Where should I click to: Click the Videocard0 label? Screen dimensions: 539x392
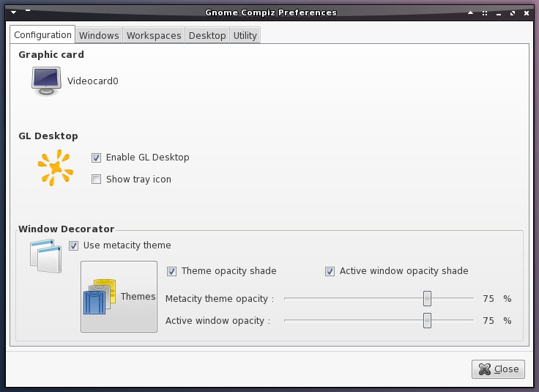pos(93,81)
